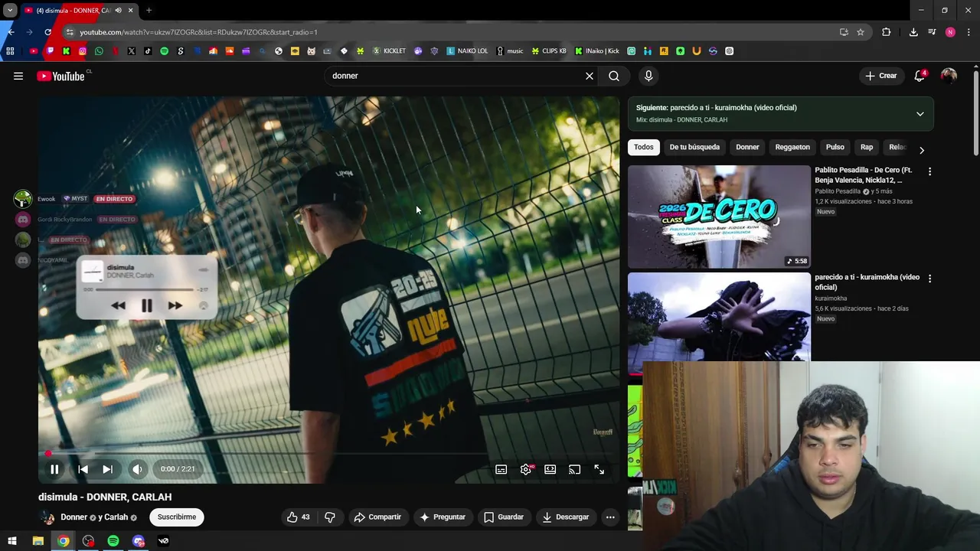Open the Spotify bookmark icon
This screenshot has height=551, width=980.
coord(164,51)
